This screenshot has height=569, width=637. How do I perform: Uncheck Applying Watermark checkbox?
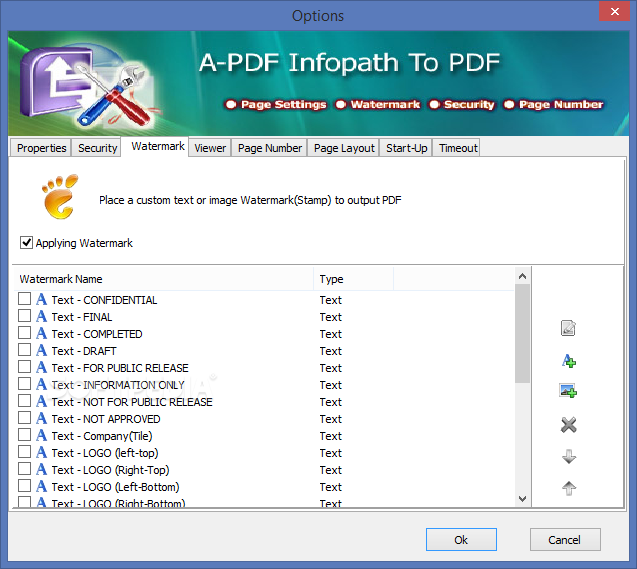click(x=26, y=243)
